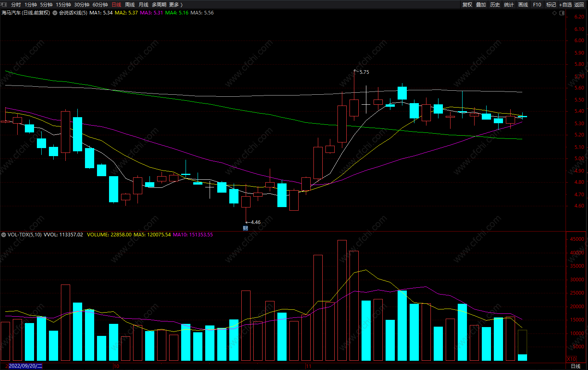
Task: Click the magenta MA3: 5.31 label
Action: click(152, 13)
